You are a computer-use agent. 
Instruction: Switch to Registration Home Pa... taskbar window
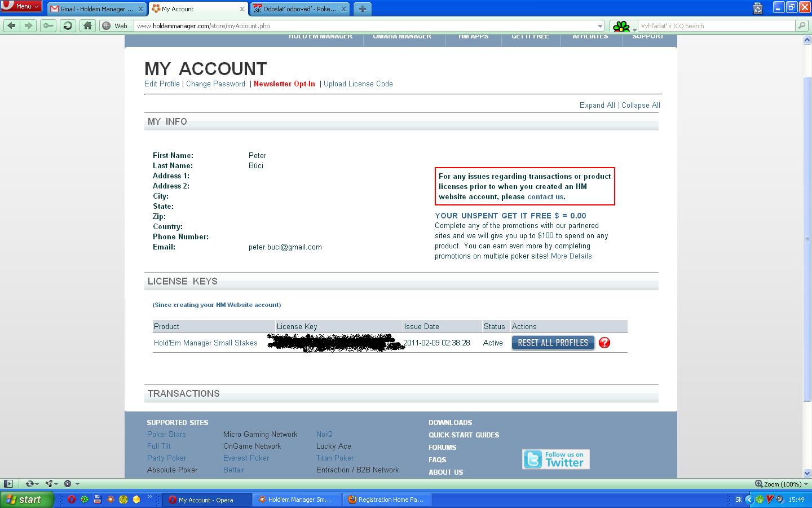click(387, 500)
